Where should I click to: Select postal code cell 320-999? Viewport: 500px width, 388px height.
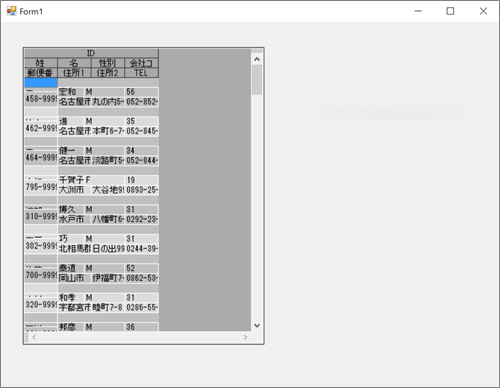pos(41,305)
